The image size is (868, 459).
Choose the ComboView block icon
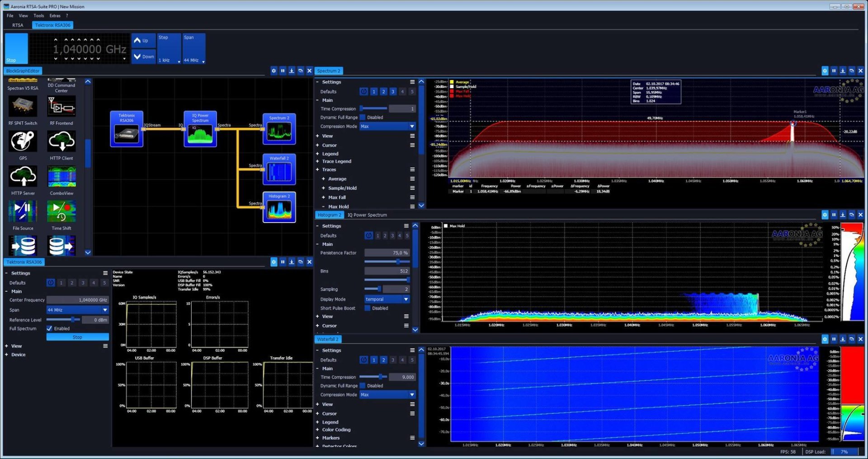pyautogui.click(x=61, y=176)
